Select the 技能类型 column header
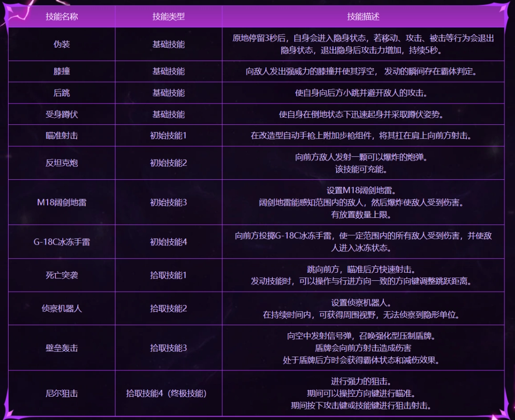Viewport: 515px width, 420px height. (x=168, y=16)
